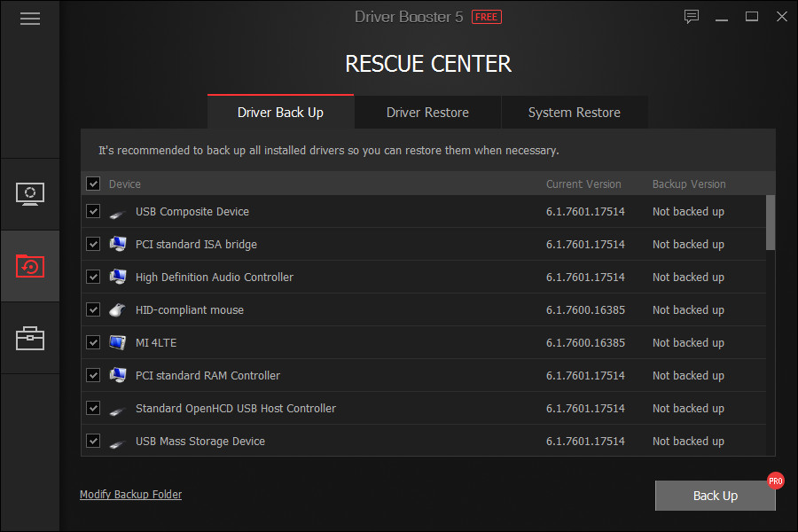Open the Modify Backup Folder link
This screenshot has height=532, width=798.
130,494
